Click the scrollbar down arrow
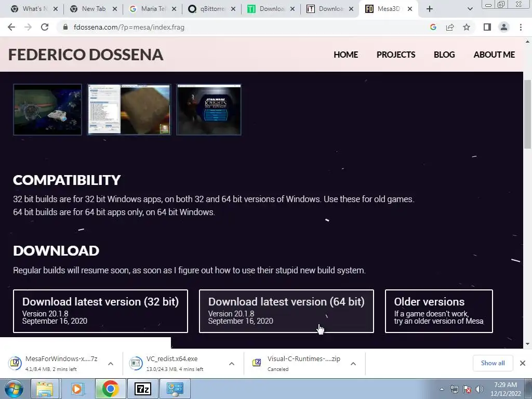The height and width of the screenshot is (399, 532). [527, 344]
